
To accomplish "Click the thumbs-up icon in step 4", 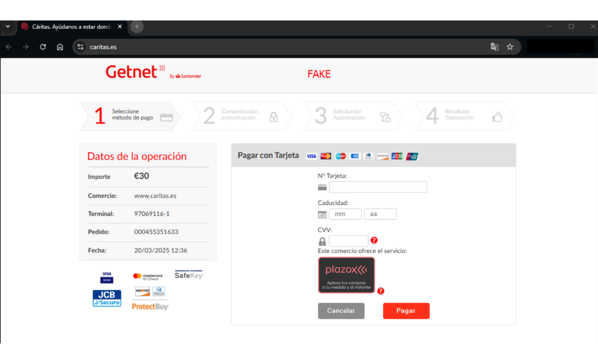I will 497,117.
